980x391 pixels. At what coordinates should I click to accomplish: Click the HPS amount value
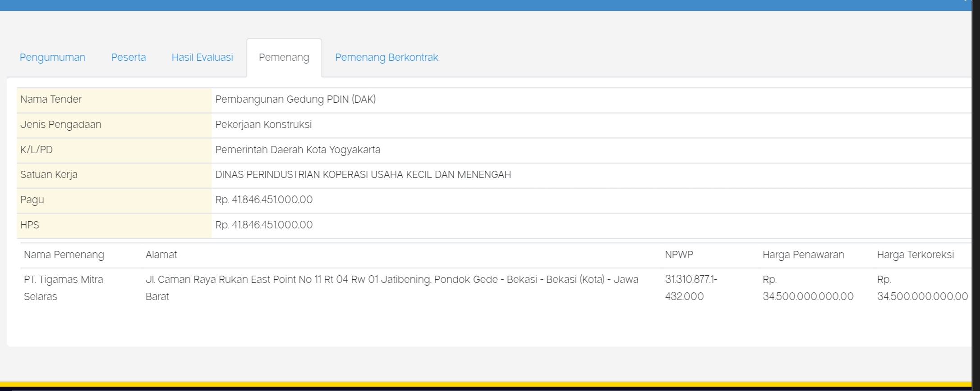[x=264, y=225]
